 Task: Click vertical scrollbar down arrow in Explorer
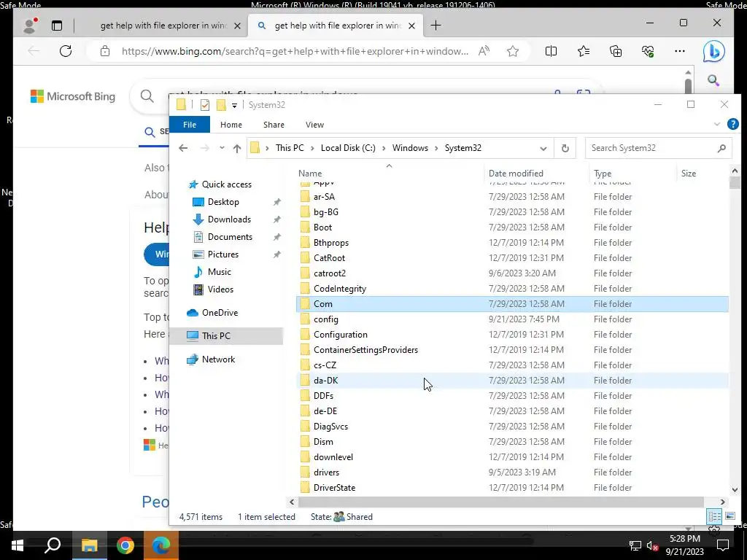click(x=734, y=489)
